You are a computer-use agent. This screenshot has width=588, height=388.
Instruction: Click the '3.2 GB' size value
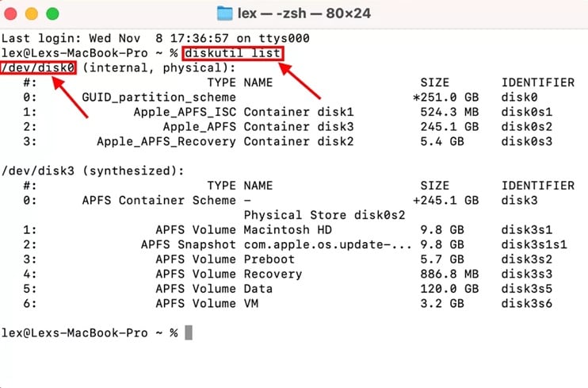441,303
